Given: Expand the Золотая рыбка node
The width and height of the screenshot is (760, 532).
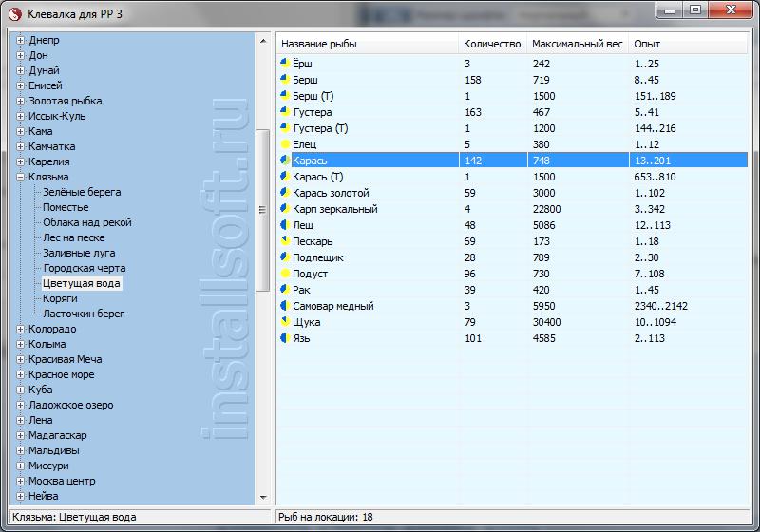Looking at the screenshot, I should [x=20, y=101].
